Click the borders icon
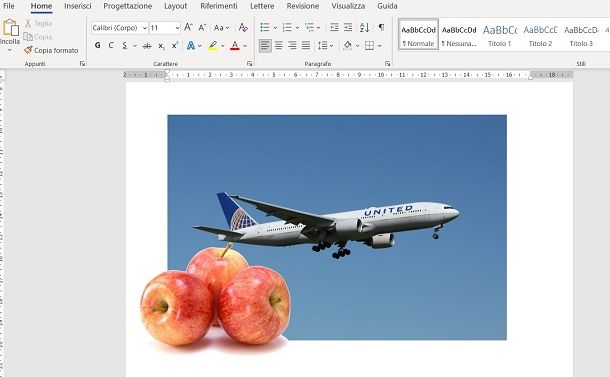This screenshot has width=610, height=377. coord(369,46)
